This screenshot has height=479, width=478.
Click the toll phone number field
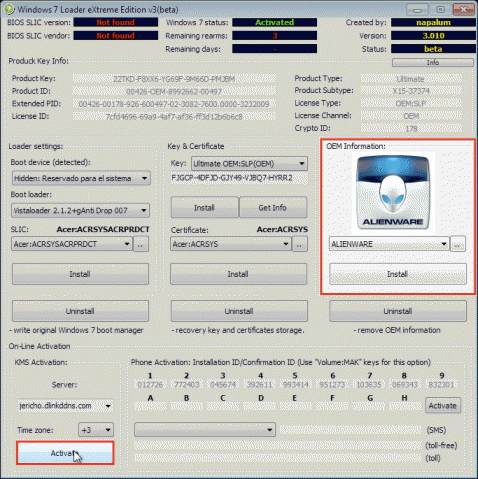(x=278, y=458)
